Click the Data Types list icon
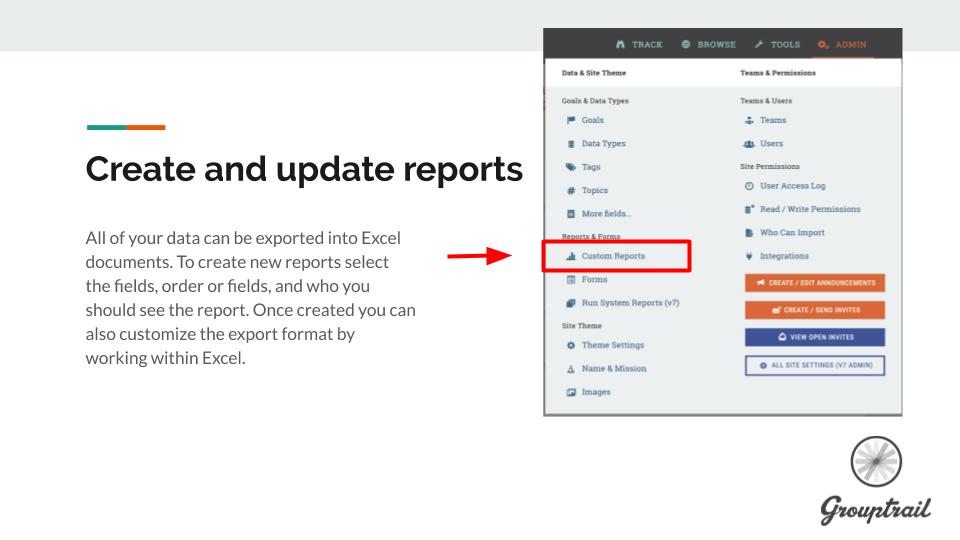 coord(570,144)
